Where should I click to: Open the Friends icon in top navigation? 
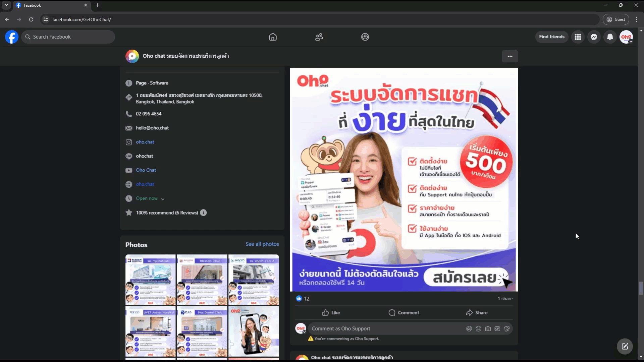319,37
